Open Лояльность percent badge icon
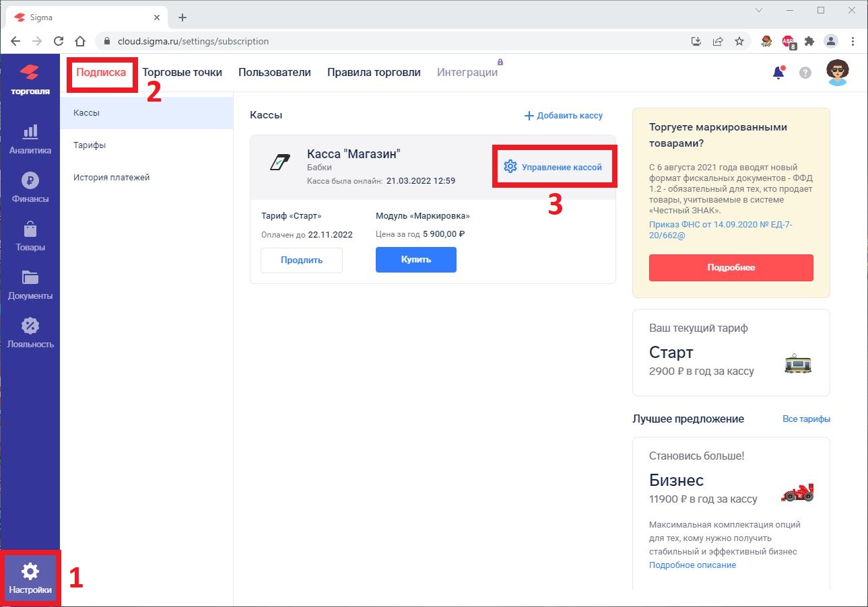 (x=30, y=333)
